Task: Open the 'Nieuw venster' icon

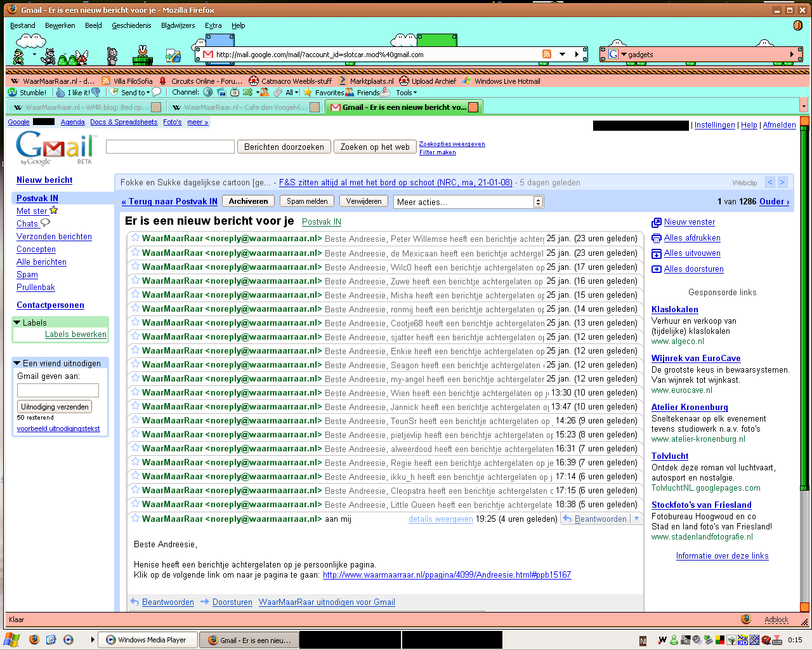Action: tap(657, 223)
